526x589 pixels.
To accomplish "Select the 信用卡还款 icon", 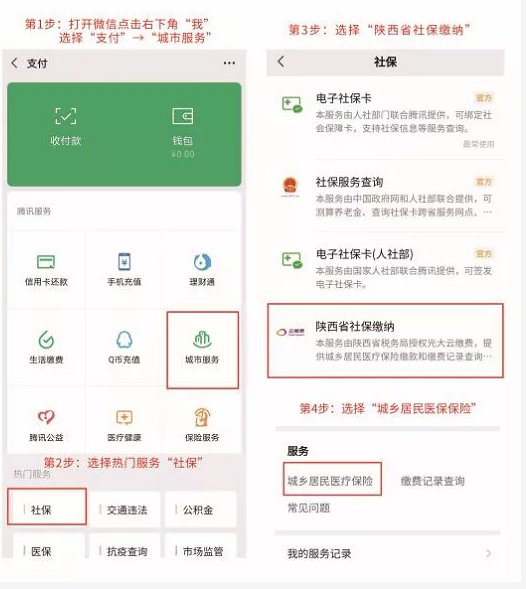I will click(x=46, y=261).
